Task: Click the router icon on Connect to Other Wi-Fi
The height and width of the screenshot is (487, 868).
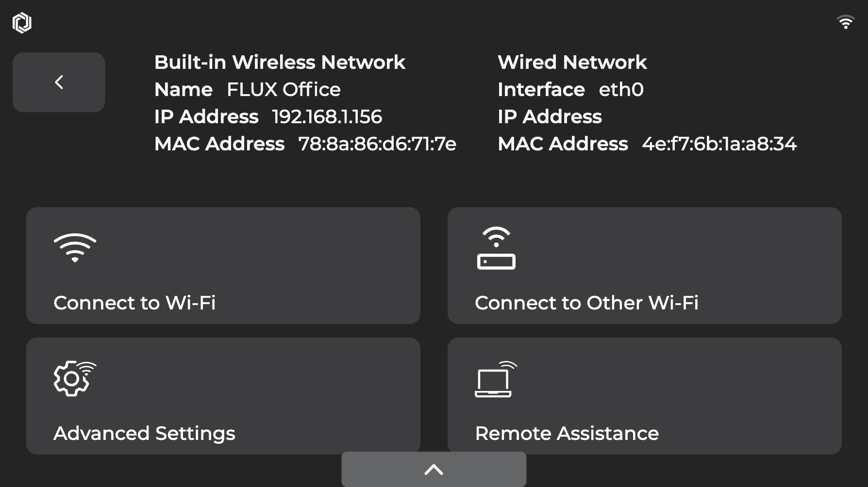Action: [496, 248]
